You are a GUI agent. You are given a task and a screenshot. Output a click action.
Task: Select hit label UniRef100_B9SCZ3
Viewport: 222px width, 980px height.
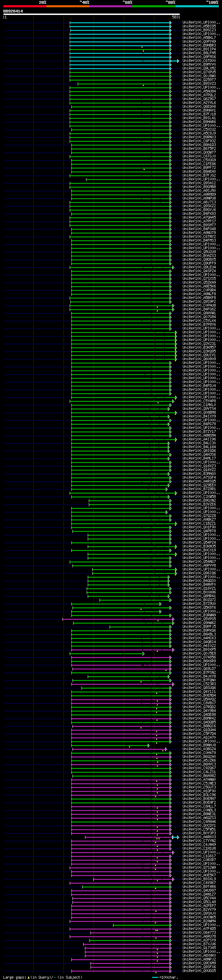pyautogui.click(x=199, y=31)
